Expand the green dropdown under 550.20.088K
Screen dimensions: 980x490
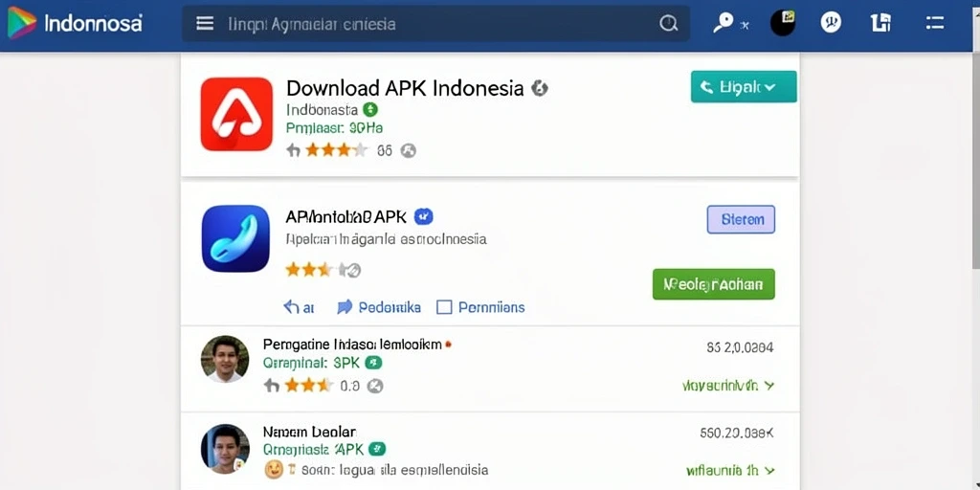coord(730,470)
